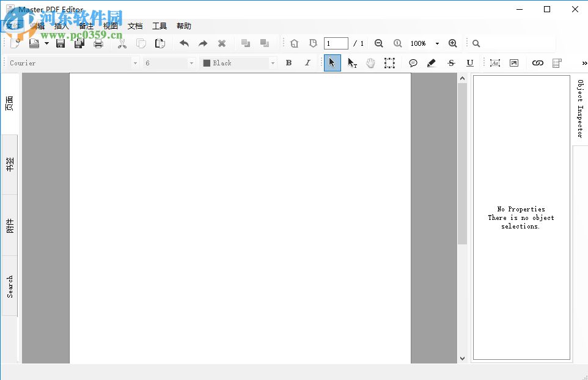Create a hyperlink with the Link tool

pyautogui.click(x=537, y=62)
